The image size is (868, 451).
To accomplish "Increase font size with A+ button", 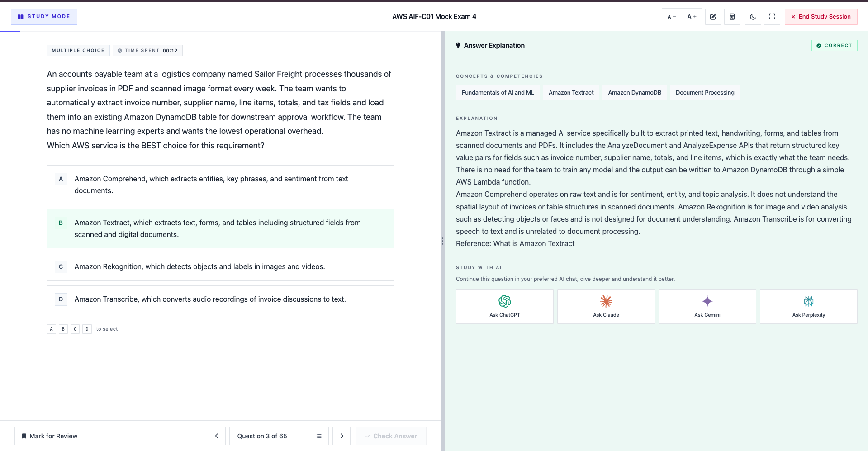I will (x=692, y=17).
